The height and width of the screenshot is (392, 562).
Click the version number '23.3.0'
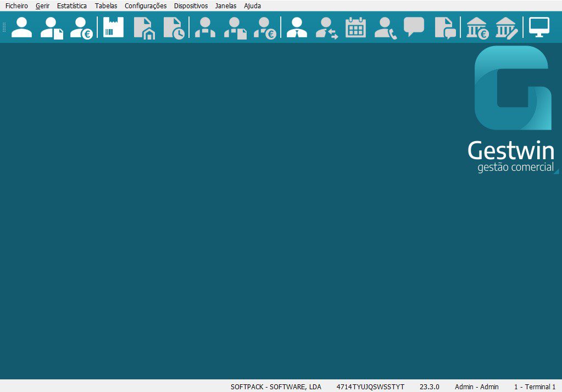click(430, 387)
